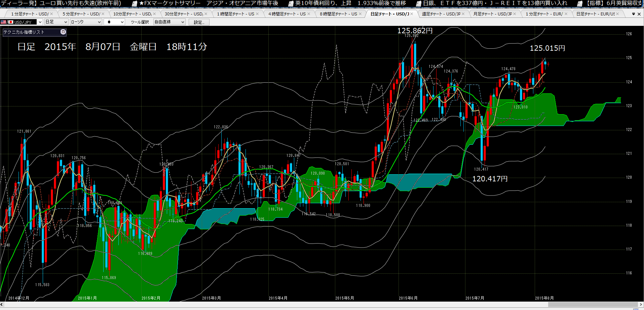Click the 設定... settings button
Viewport: 644px width, 310px height.
199,22
